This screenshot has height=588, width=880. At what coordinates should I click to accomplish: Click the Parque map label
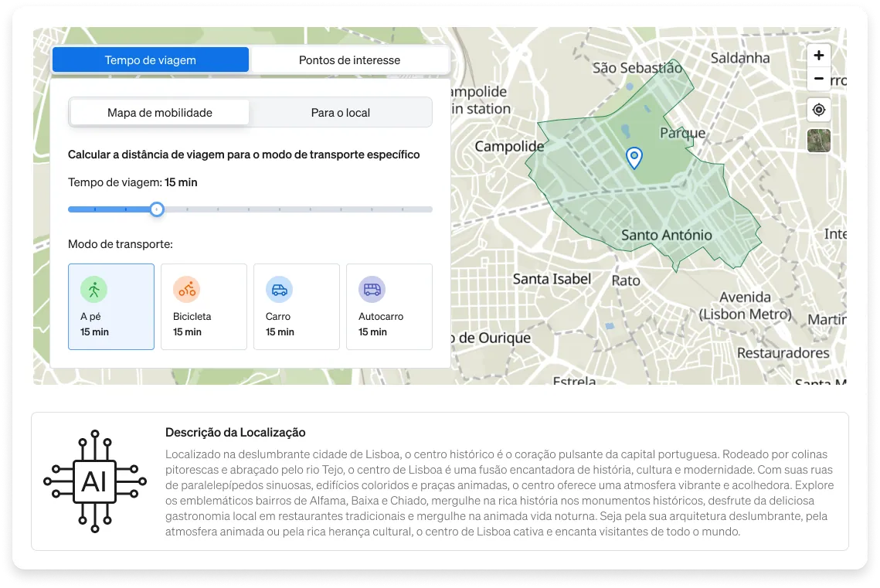(682, 133)
